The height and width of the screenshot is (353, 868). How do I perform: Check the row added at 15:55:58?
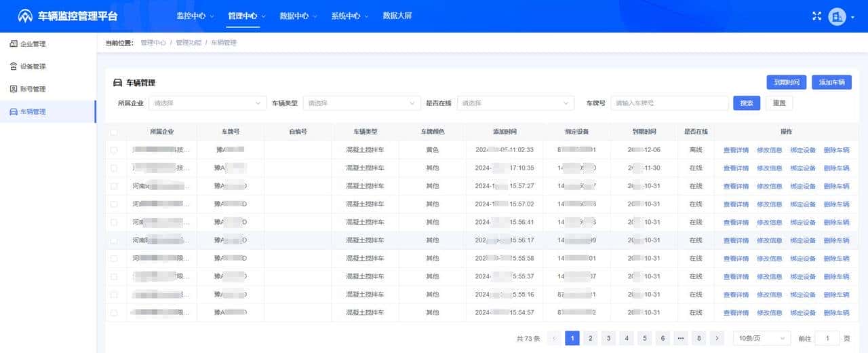pos(114,259)
